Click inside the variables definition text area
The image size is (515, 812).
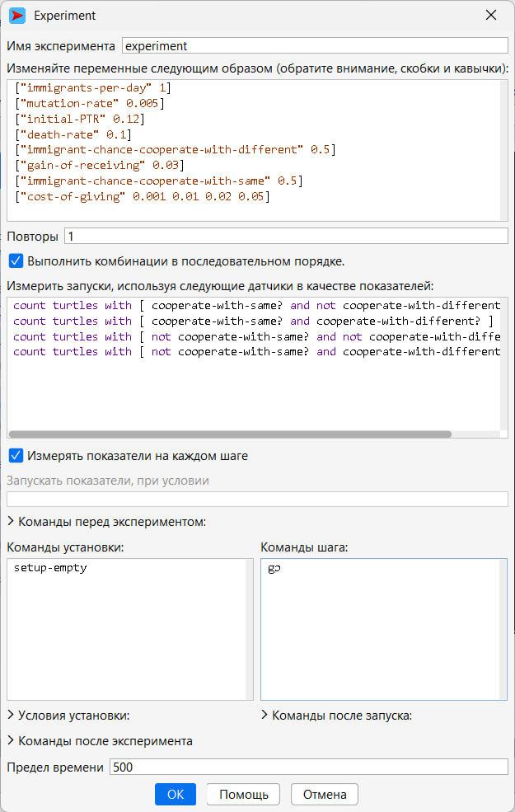pyautogui.click(x=257, y=148)
